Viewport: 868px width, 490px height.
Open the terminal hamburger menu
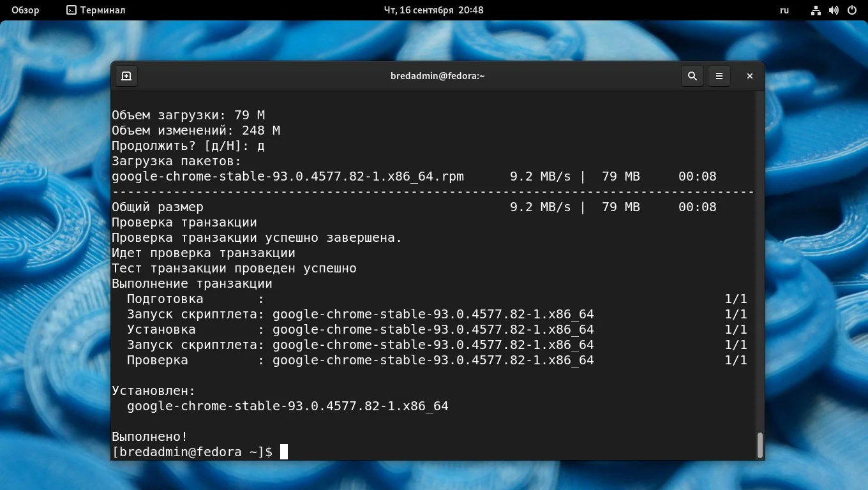(719, 76)
